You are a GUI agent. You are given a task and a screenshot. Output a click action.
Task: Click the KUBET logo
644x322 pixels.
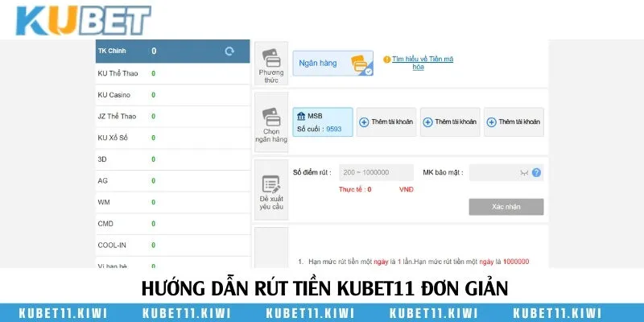tap(77, 20)
